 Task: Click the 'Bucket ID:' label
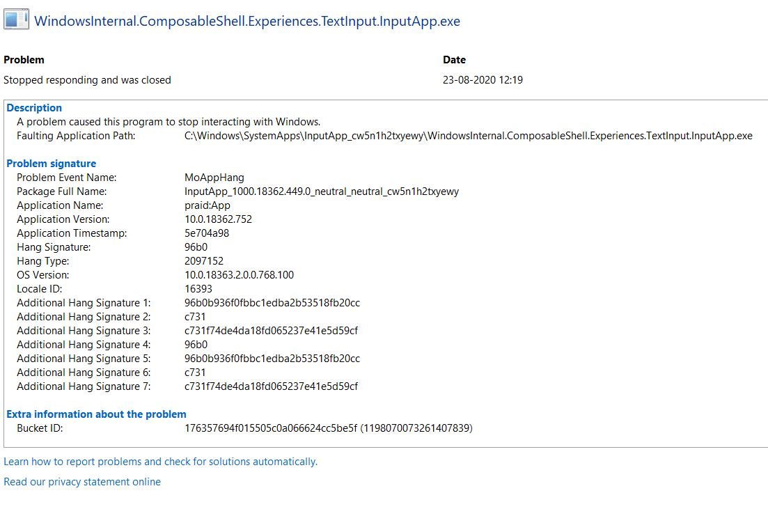click(x=40, y=428)
